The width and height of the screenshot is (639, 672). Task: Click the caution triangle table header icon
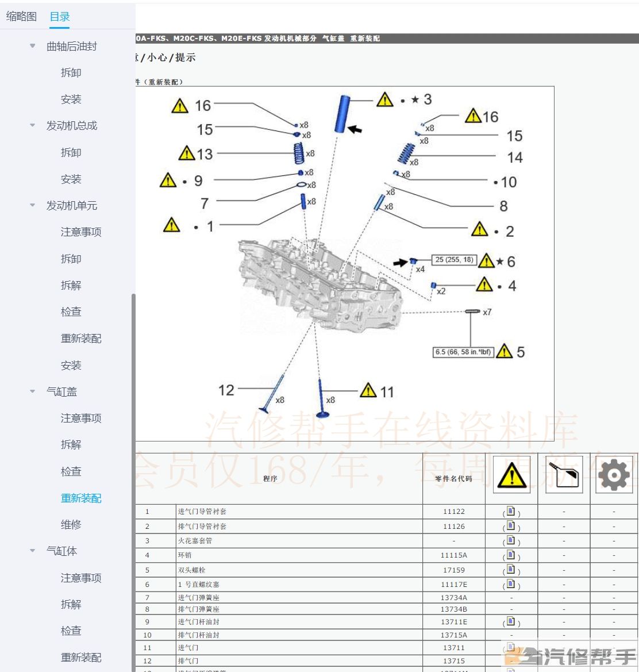(512, 475)
